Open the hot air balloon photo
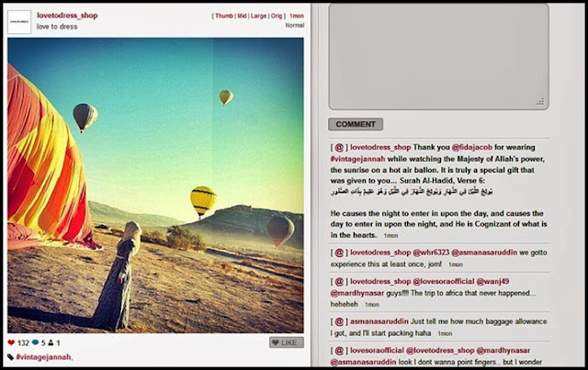 point(155,185)
